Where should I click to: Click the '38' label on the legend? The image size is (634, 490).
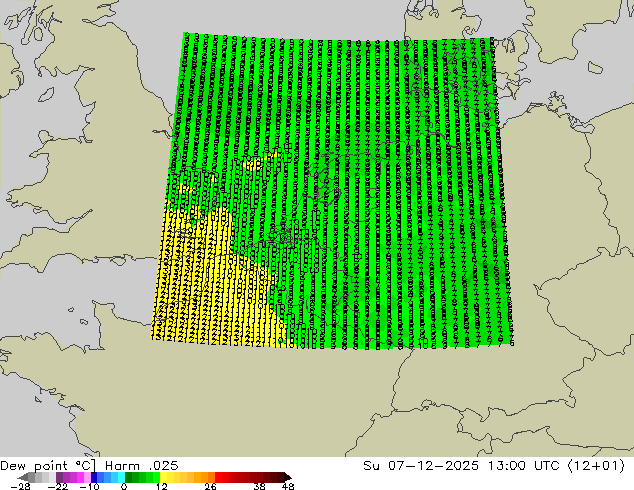[x=259, y=486]
